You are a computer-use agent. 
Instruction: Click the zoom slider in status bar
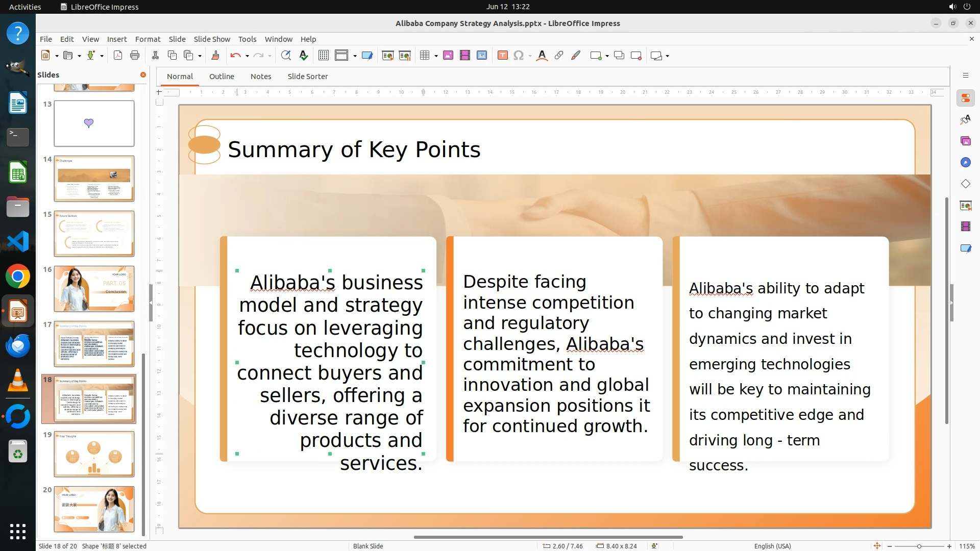pyautogui.click(x=919, y=546)
